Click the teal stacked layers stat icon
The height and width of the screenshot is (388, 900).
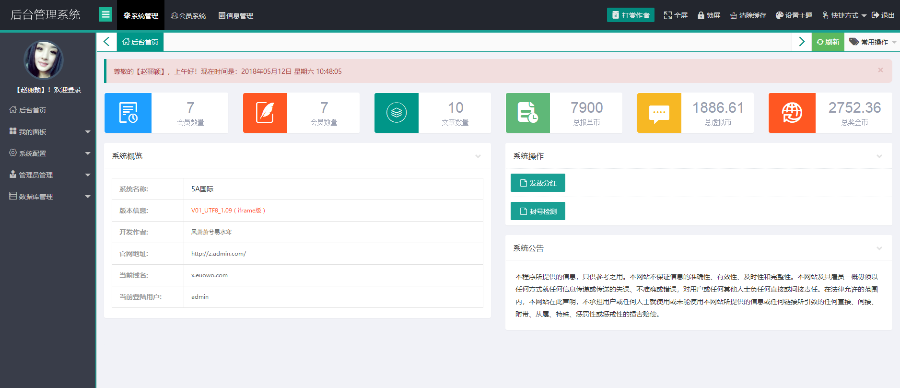[397, 113]
